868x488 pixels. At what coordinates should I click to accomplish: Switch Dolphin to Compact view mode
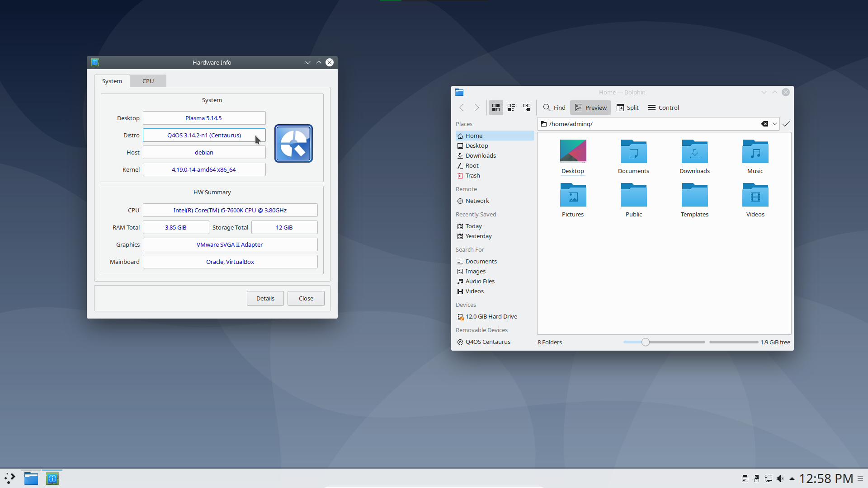click(511, 108)
